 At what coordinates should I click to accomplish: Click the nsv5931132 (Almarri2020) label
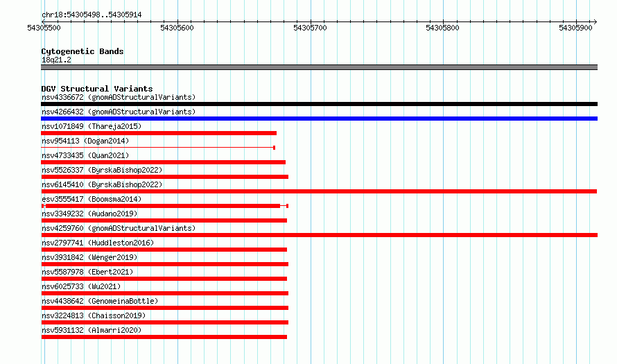pyautogui.click(x=92, y=330)
